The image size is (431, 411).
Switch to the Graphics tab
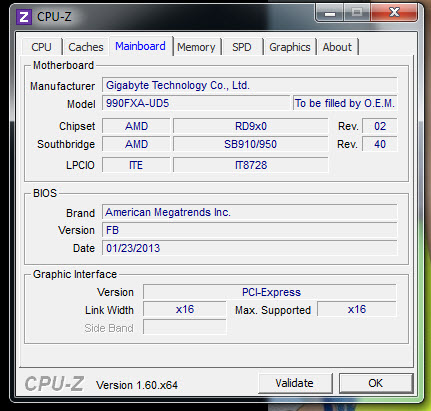click(290, 47)
